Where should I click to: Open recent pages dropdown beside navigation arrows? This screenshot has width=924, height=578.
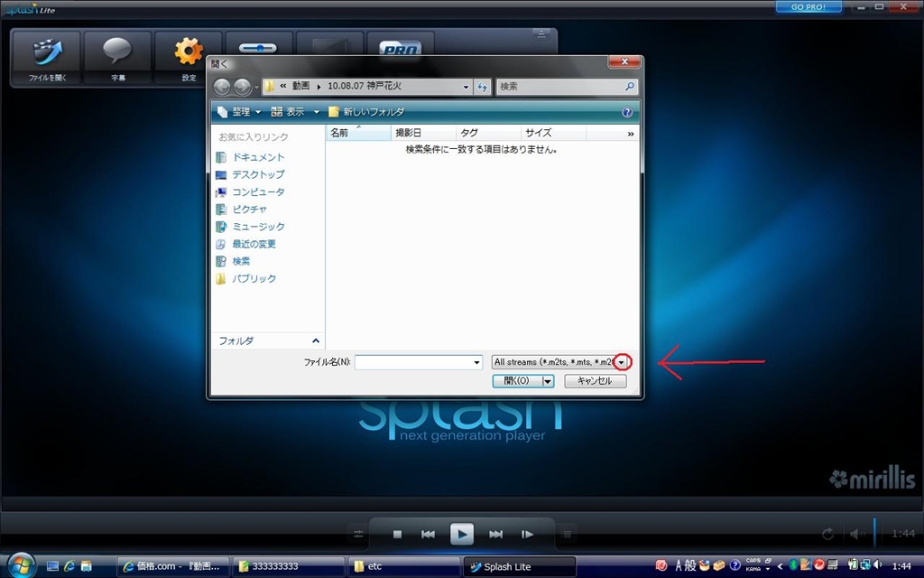pyautogui.click(x=256, y=88)
